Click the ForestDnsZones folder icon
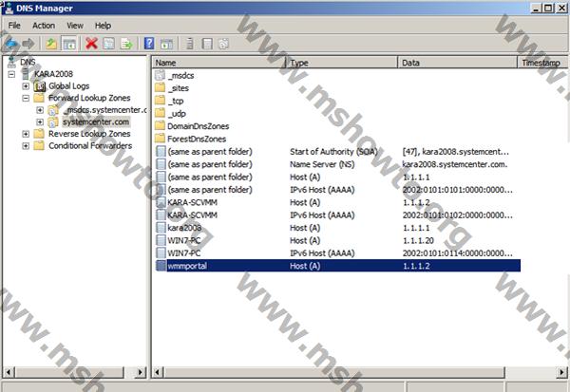The height and width of the screenshot is (392, 570). coord(160,139)
